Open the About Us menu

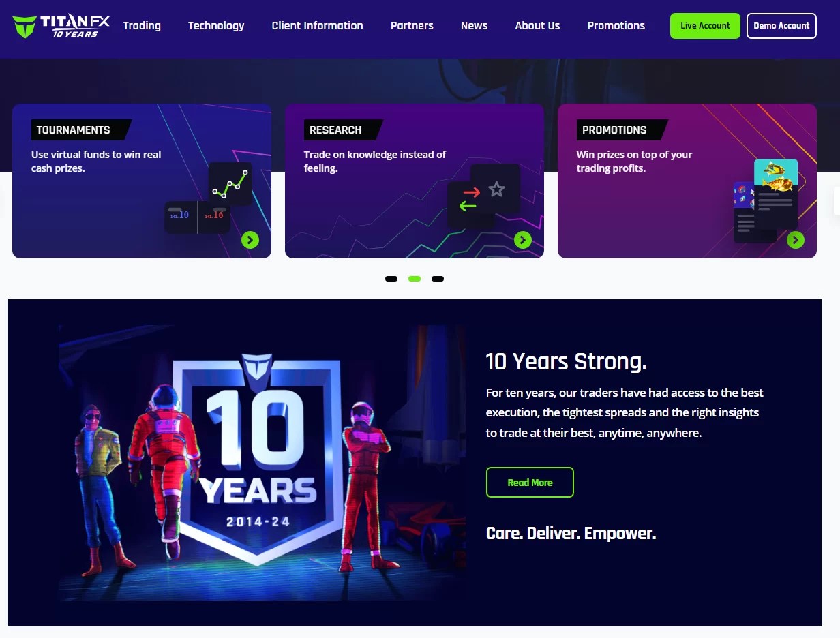tap(537, 25)
